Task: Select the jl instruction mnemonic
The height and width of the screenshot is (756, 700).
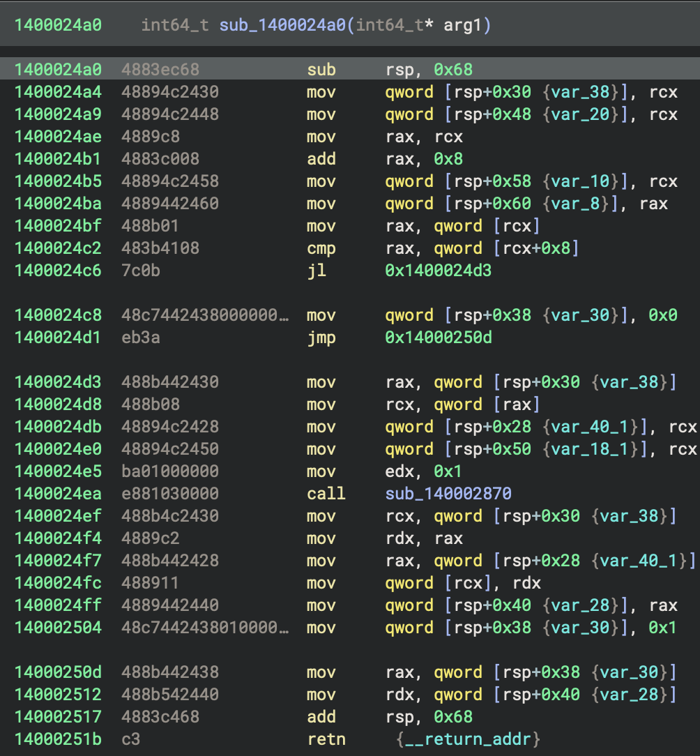Action: point(316,271)
